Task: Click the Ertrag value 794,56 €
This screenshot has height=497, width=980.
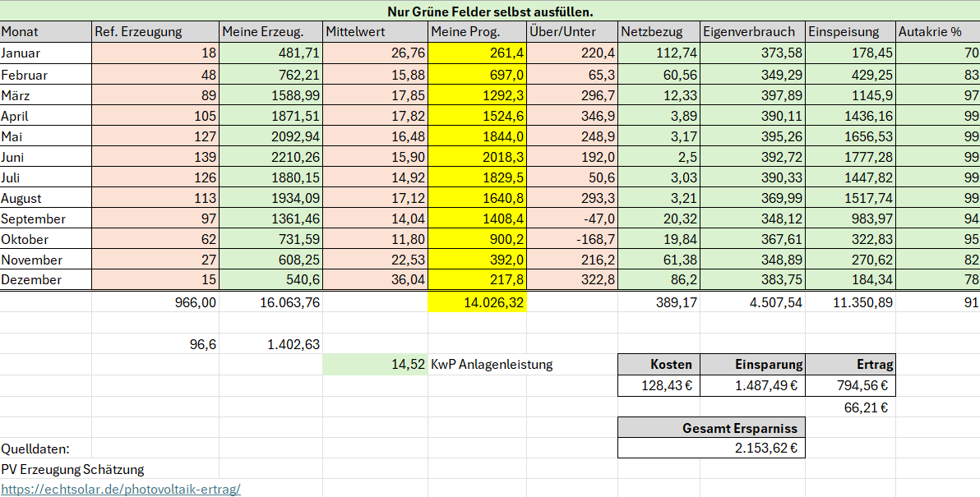Action: (x=850, y=385)
